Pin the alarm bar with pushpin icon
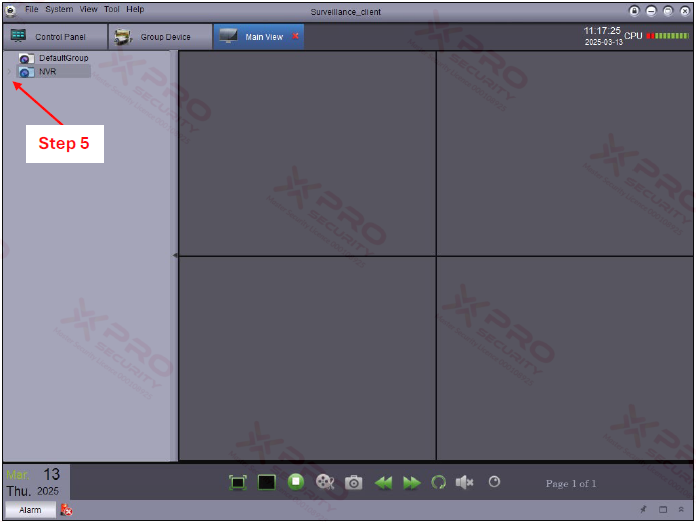 click(644, 510)
